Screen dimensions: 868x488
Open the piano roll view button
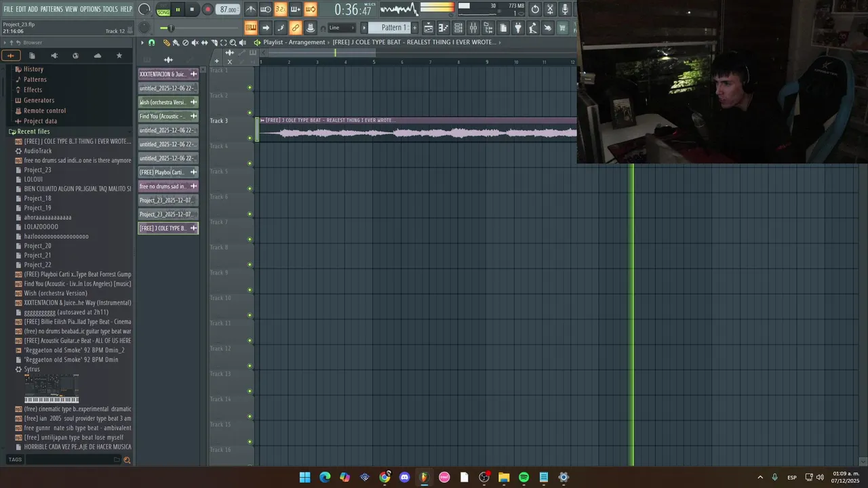[443, 28]
